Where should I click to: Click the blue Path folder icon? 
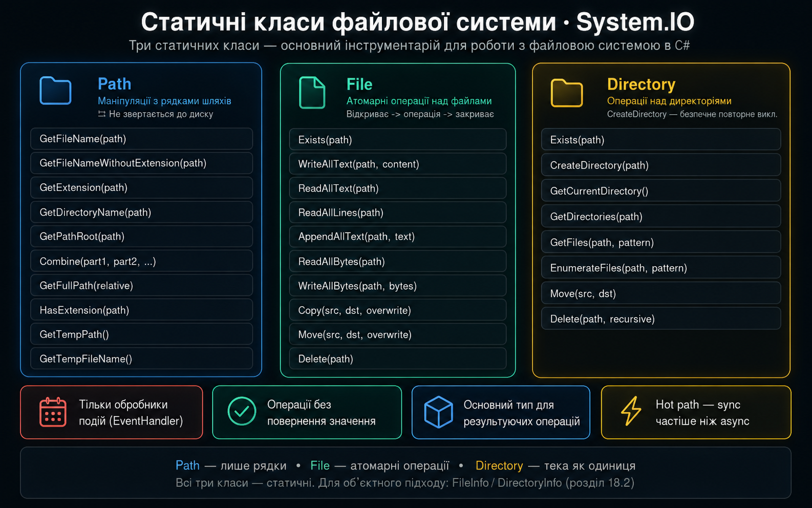55,91
